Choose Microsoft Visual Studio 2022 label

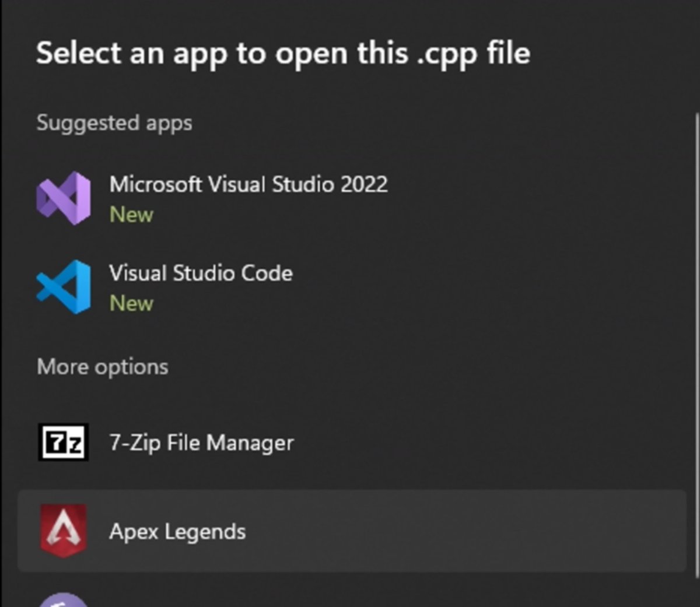pos(249,184)
